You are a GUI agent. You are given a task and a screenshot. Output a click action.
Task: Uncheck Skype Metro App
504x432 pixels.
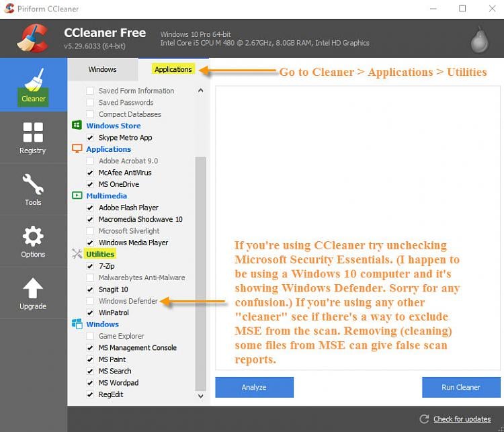[x=90, y=138]
